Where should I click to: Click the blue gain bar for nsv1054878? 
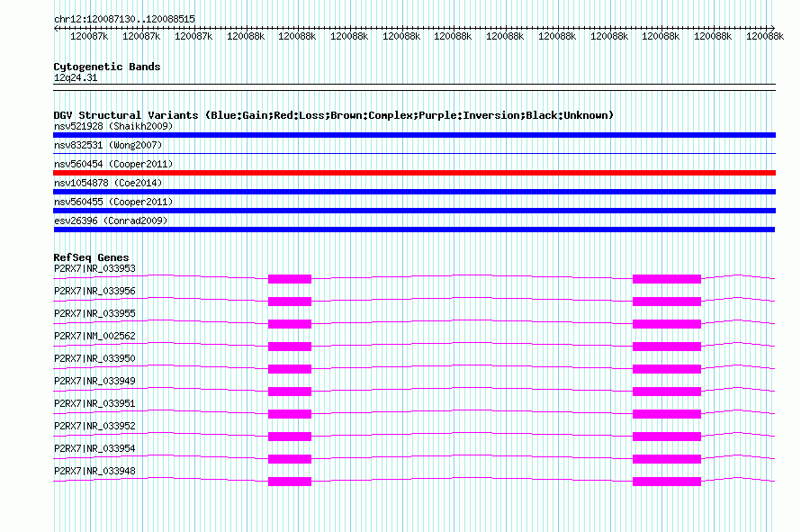414,192
